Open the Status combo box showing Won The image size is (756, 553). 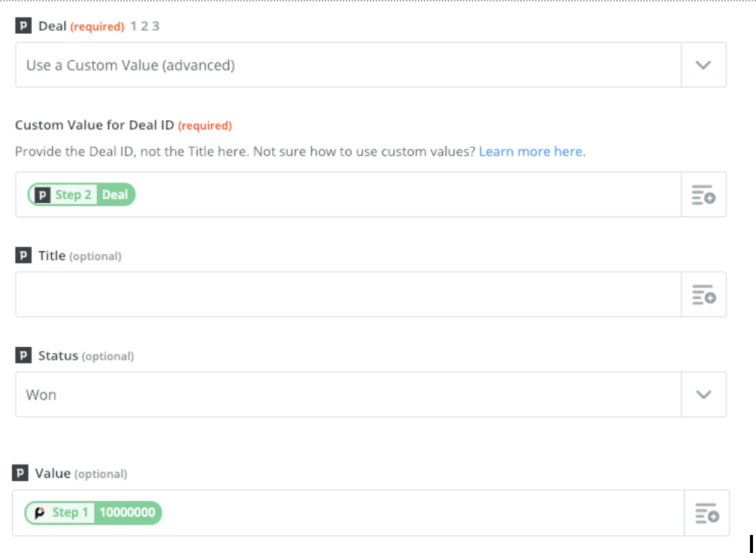pos(370,394)
